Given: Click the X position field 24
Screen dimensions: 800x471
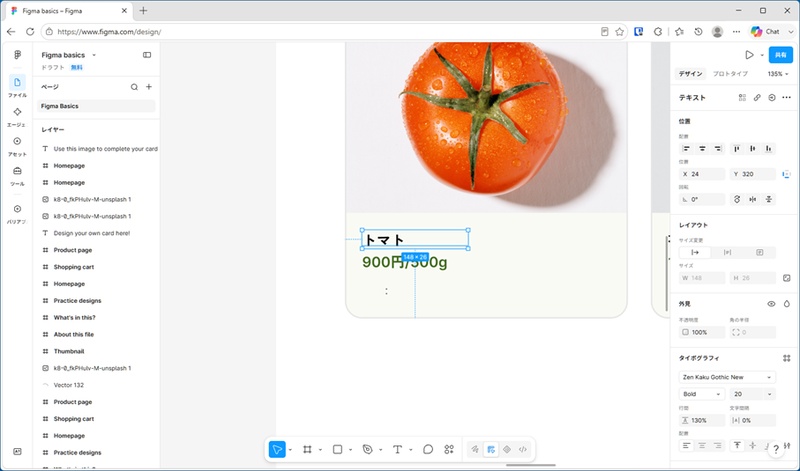Looking at the screenshot, I should coord(702,174).
